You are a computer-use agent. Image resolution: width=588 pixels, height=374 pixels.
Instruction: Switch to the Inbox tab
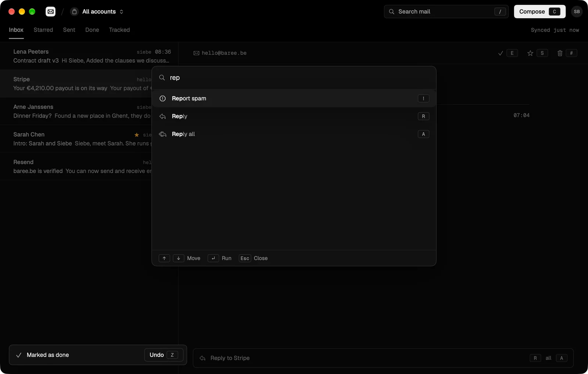[16, 30]
